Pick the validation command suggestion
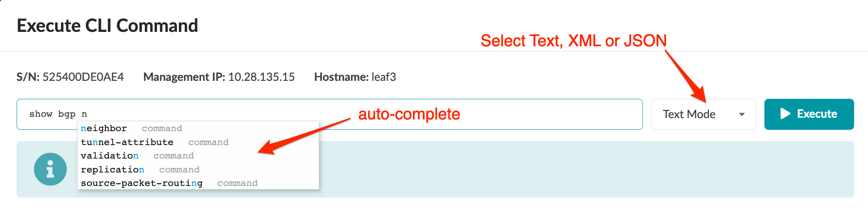 (x=109, y=156)
